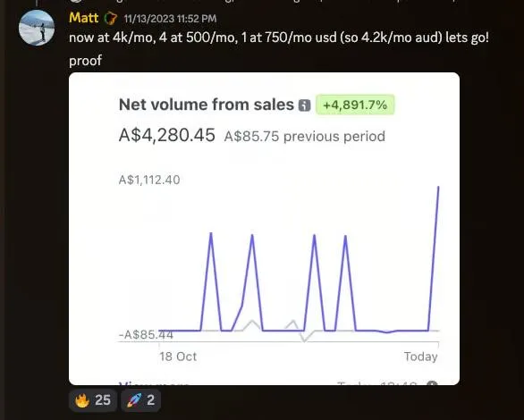
Task: Open the Stripe chart image attachment
Action: point(264,229)
